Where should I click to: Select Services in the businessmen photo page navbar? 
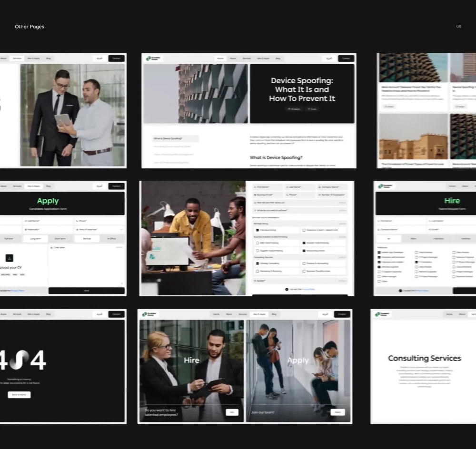[x=17, y=58]
